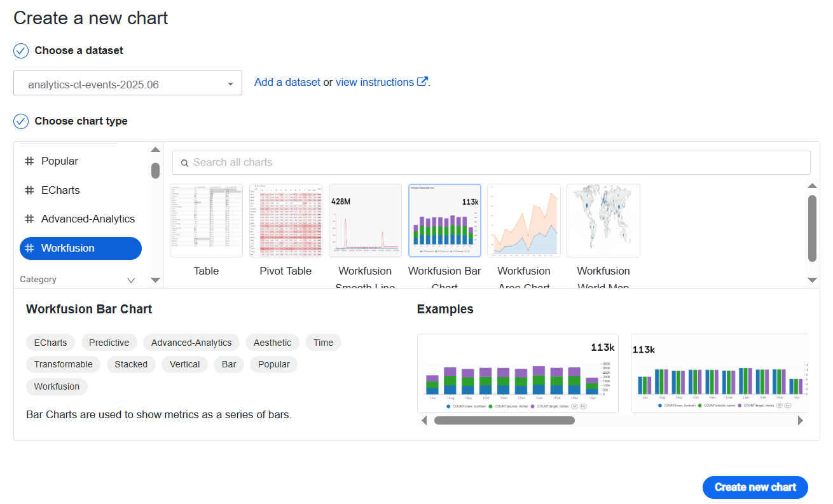Click the Stacked tag pill
Screen dimensions: 833x504
pyautogui.click(x=131, y=364)
